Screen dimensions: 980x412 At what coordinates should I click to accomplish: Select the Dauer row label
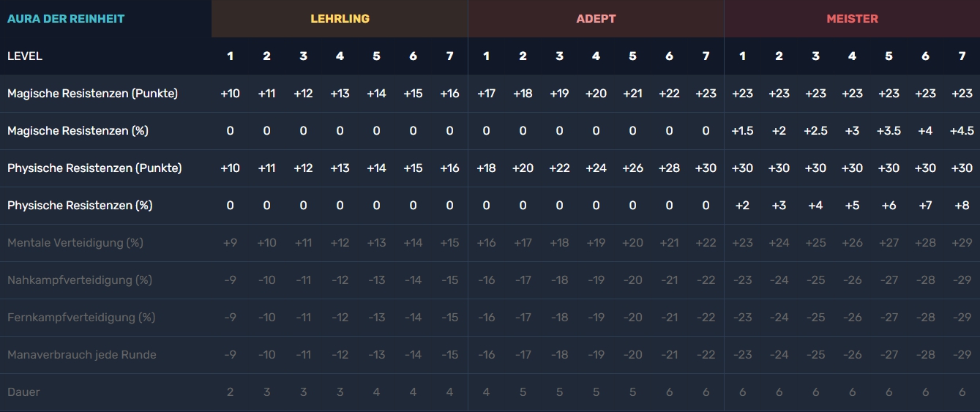(23, 392)
